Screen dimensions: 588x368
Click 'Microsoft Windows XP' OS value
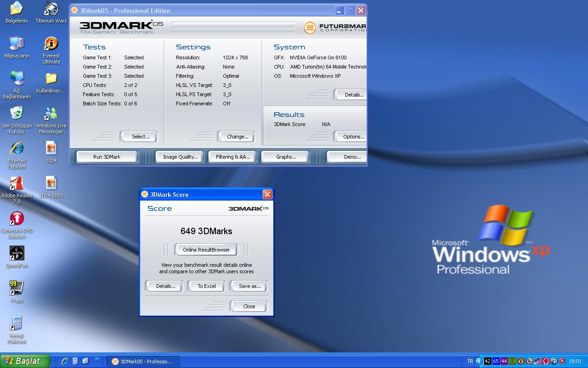pyautogui.click(x=315, y=76)
